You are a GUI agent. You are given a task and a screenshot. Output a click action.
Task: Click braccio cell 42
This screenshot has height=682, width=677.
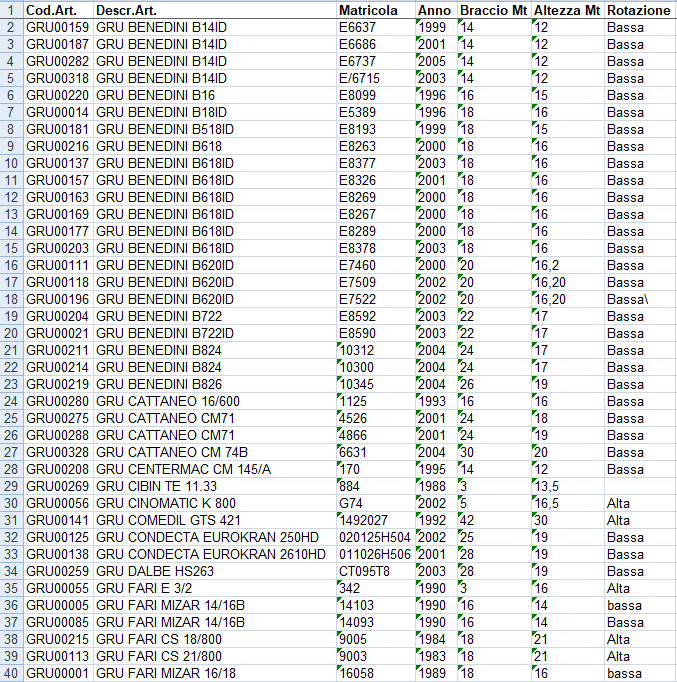point(494,520)
